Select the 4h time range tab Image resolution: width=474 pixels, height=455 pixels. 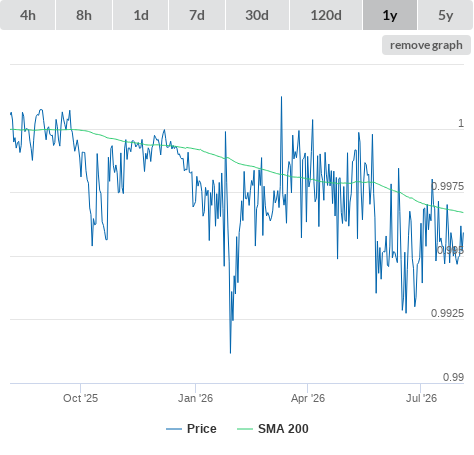pos(27,15)
